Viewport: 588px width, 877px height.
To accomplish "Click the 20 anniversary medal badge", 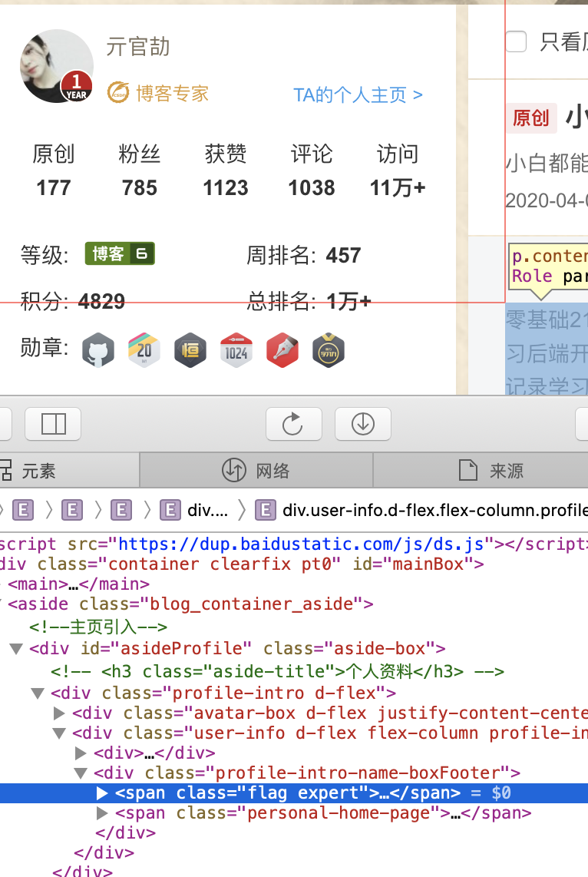I will click(144, 351).
